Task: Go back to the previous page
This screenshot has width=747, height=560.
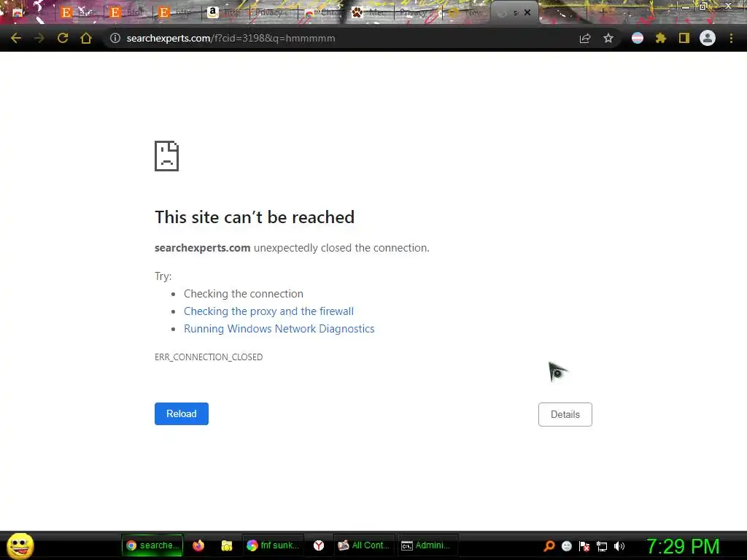Action: tap(16, 38)
